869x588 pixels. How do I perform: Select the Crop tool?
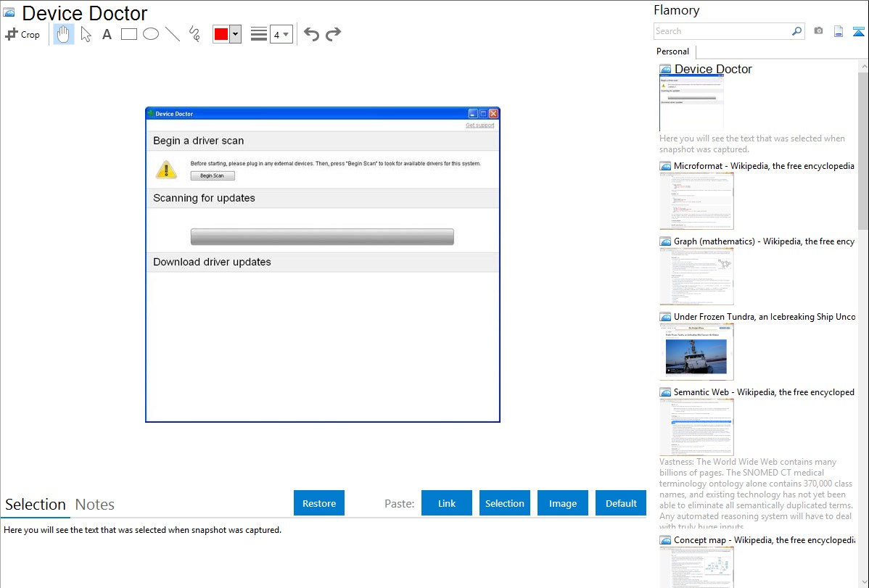(22, 34)
